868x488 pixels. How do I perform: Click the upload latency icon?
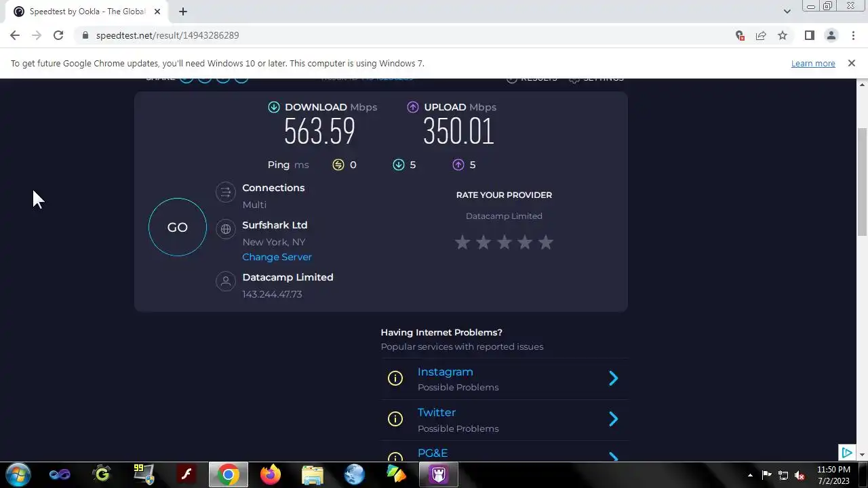point(458,165)
